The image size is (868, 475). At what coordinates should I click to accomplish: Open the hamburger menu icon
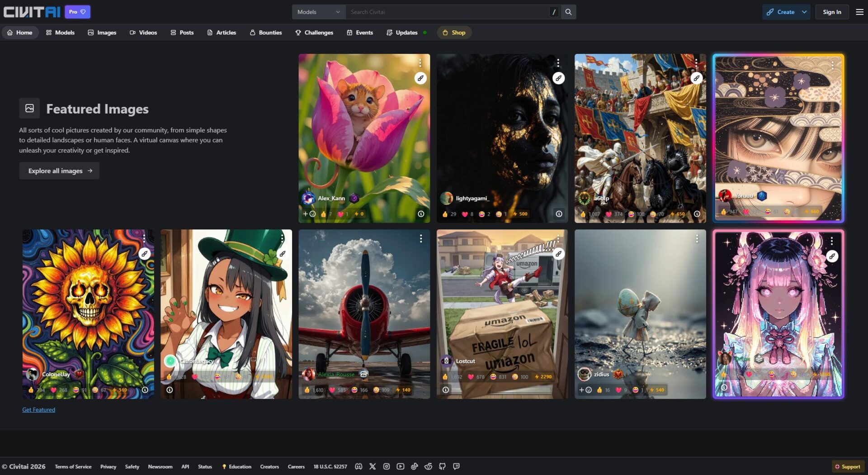(859, 12)
